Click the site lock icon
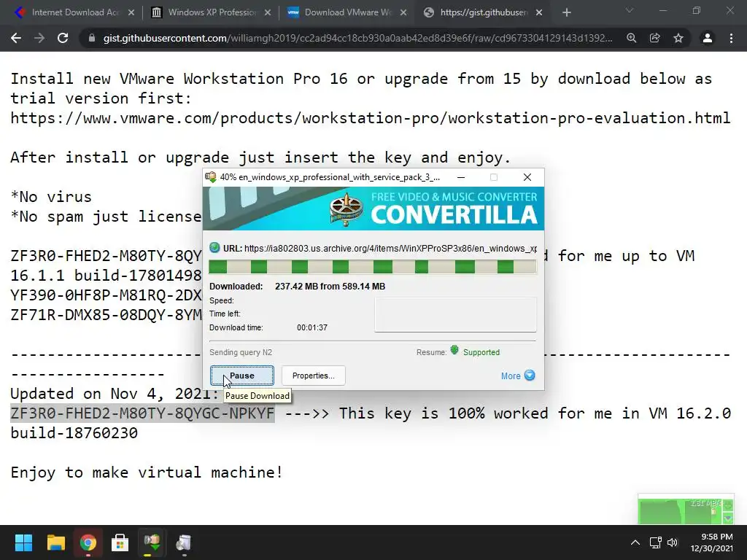Image resolution: width=747 pixels, height=560 pixels. [x=92, y=38]
